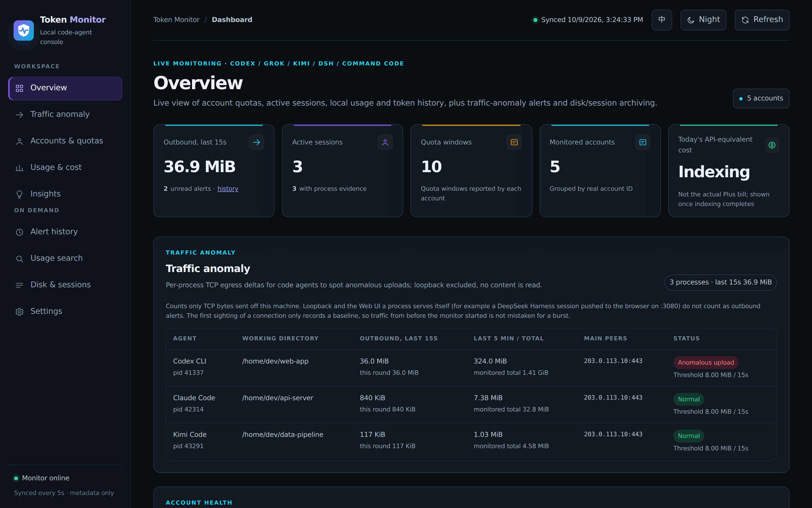The image size is (812, 508).
Task: Click the Token Monitor shield logo
Action: click(x=23, y=30)
